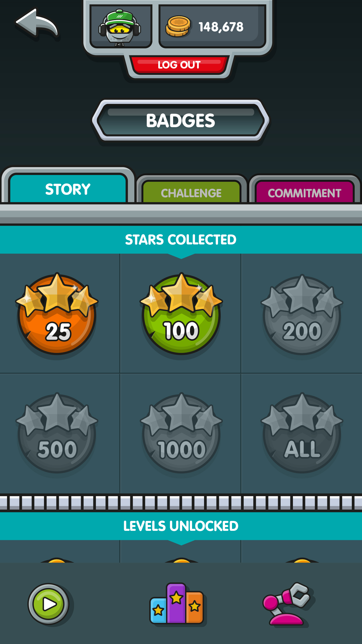
Task: Switch to the Challenge tab
Action: click(191, 192)
